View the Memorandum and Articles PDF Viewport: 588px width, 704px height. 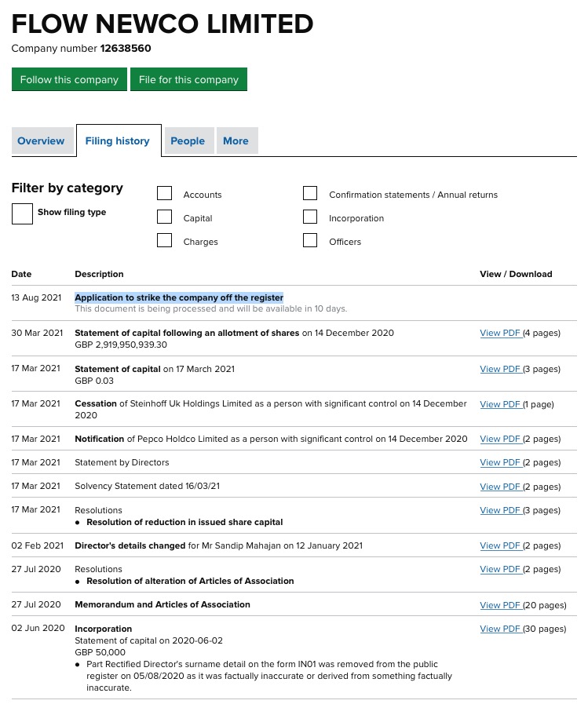(500, 605)
